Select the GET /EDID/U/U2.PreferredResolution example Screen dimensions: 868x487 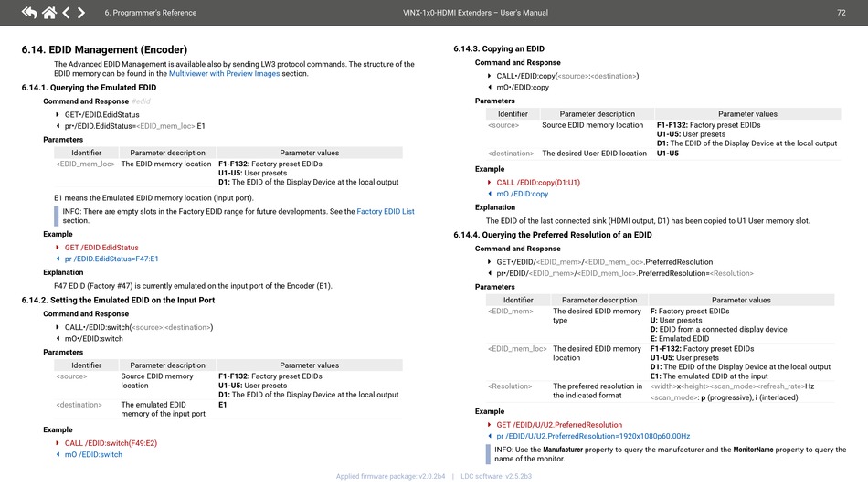pyautogui.click(x=559, y=425)
